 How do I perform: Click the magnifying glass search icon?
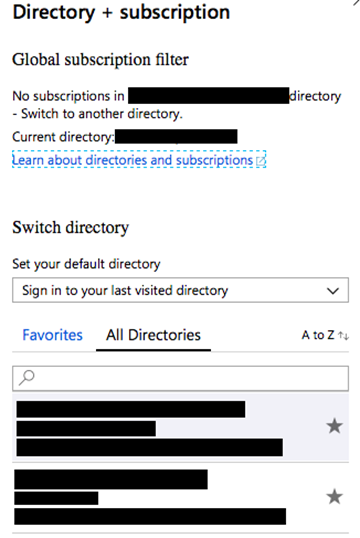click(x=26, y=378)
